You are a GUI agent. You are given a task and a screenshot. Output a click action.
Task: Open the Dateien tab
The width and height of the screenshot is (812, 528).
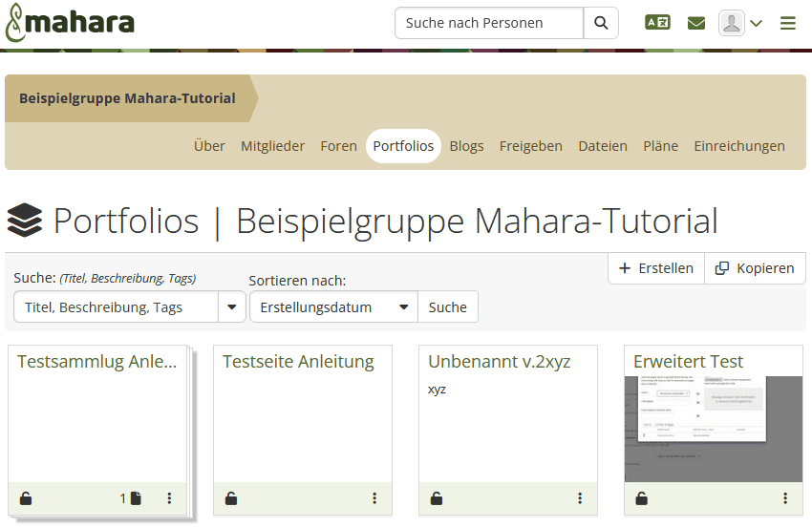click(x=603, y=146)
